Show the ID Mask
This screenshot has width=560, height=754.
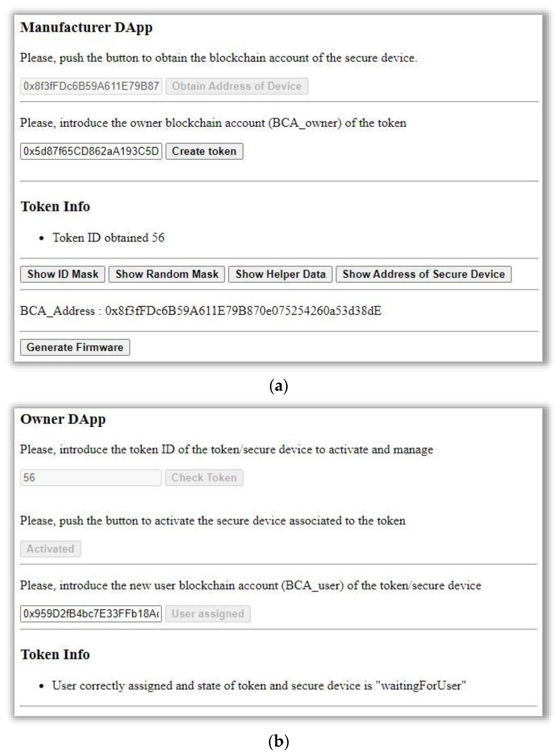click(63, 274)
